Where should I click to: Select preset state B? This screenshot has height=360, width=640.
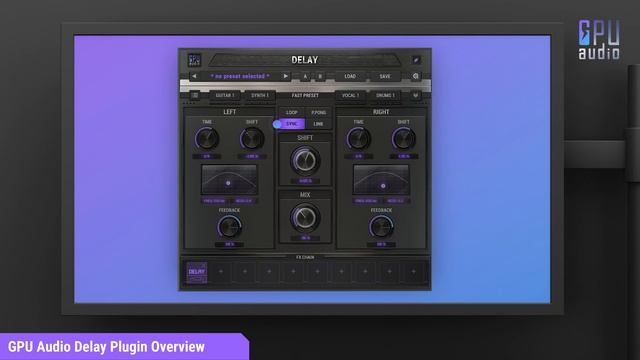320,76
